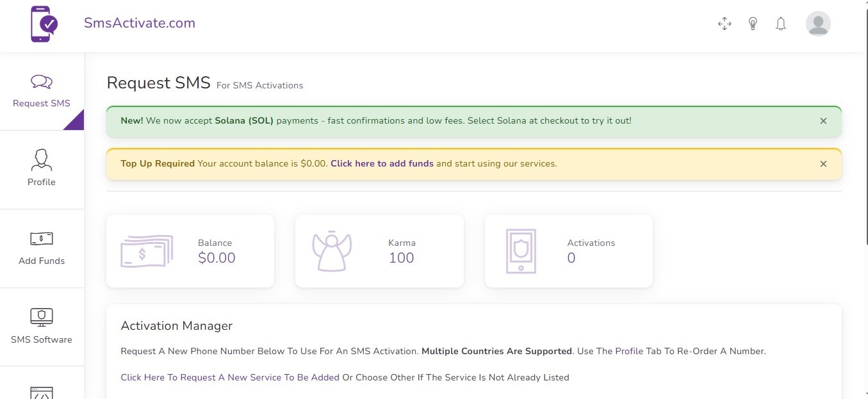Click the lightbulb icon in header

(753, 24)
